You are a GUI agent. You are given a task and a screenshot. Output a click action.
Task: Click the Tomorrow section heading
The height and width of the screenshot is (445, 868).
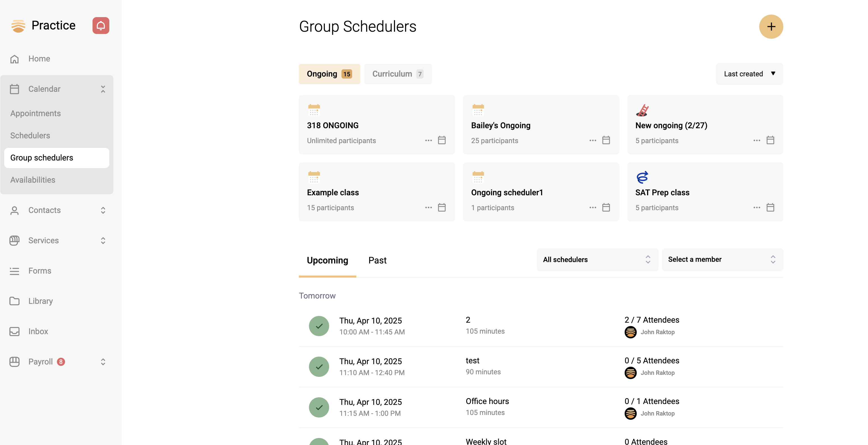pyautogui.click(x=317, y=296)
